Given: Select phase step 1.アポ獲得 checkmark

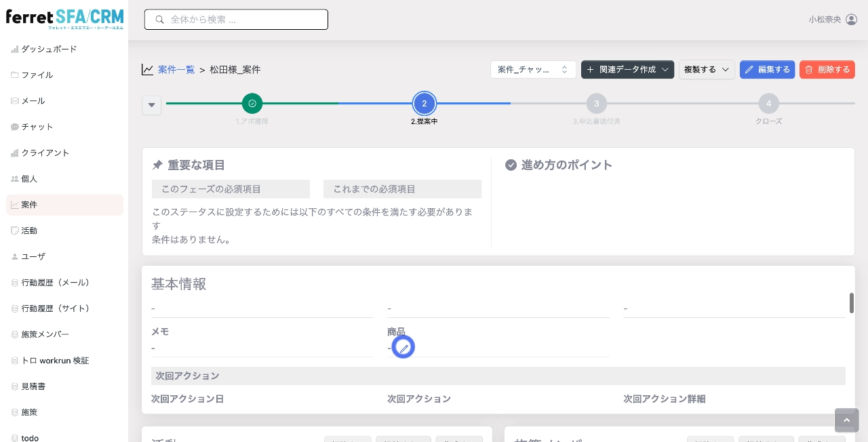Looking at the screenshot, I should tap(252, 104).
